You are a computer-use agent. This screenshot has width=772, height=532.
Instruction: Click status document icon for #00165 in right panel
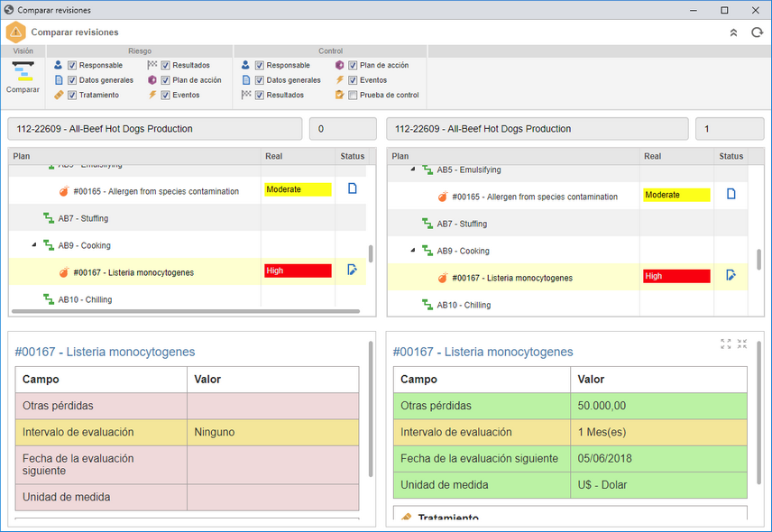731,194
